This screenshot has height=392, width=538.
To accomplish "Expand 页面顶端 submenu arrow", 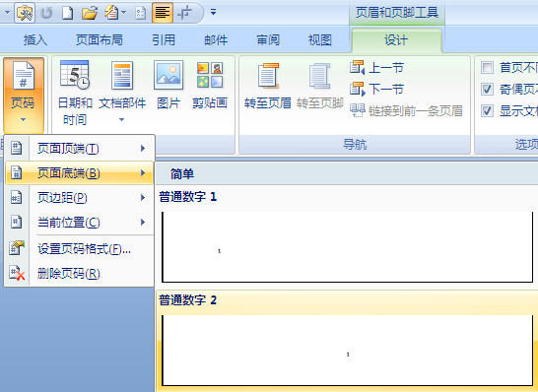I will pyautogui.click(x=143, y=148).
